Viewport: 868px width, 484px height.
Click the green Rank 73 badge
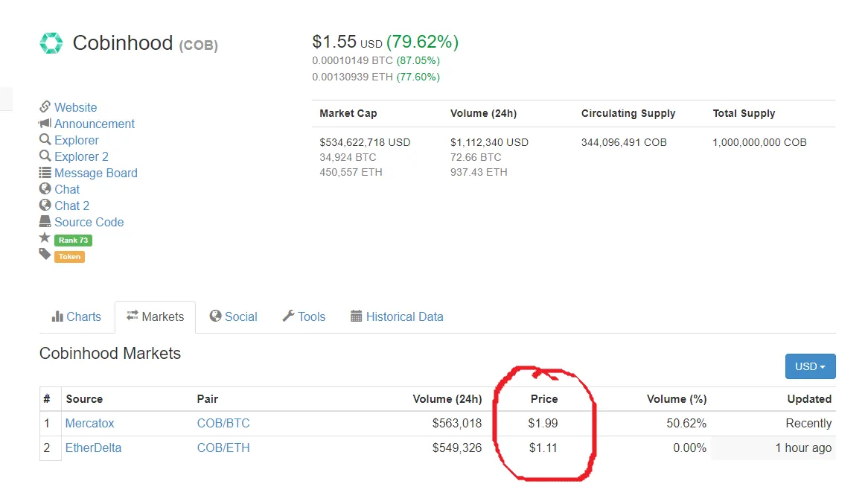pyautogui.click(x=73, y=241)
